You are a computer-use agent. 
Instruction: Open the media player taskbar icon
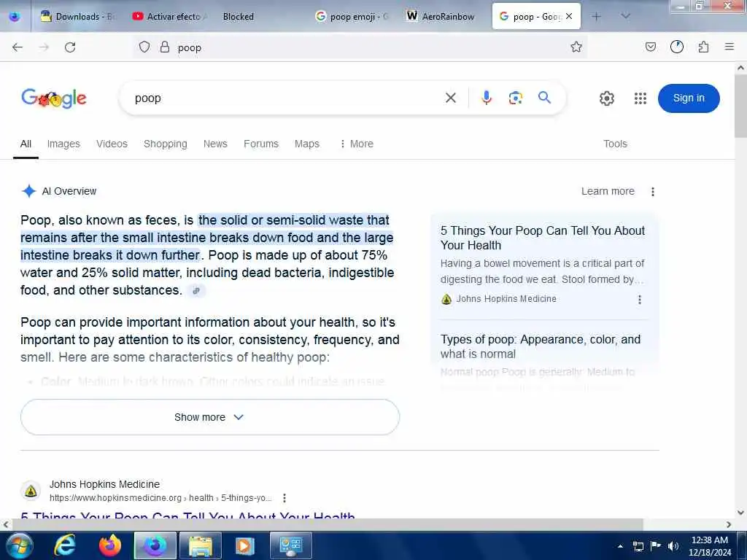click(x=245, y=545)
